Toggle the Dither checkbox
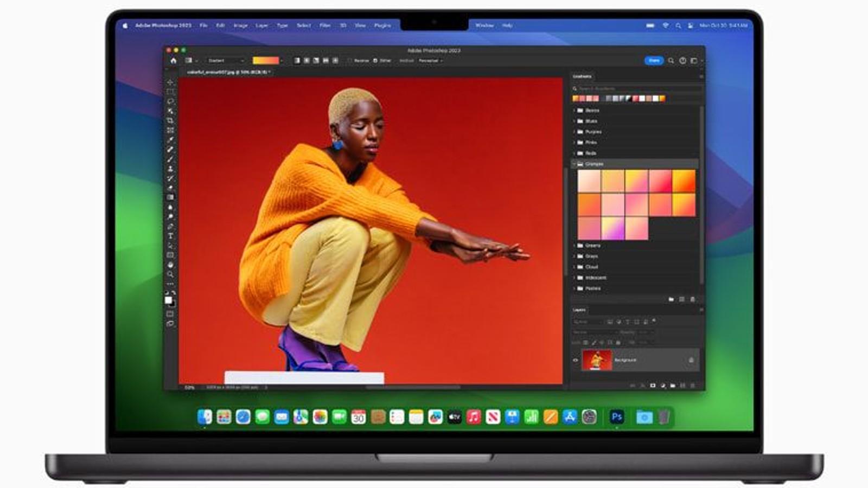This screenshot has width=868, height=488. point(375,61)
